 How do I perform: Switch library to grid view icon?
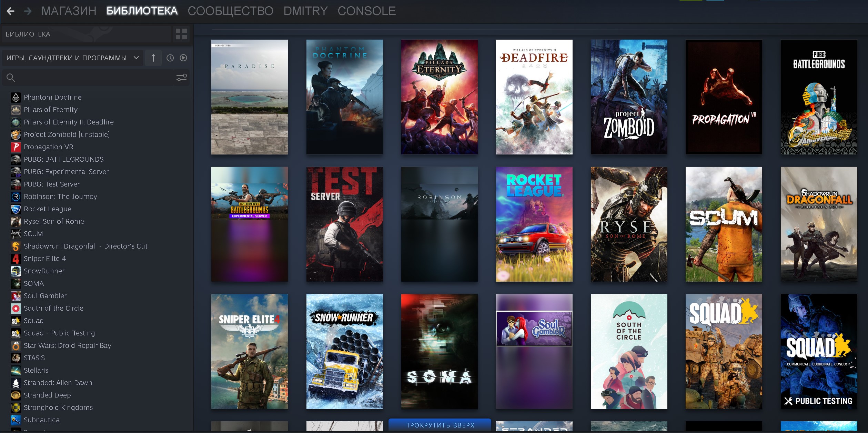[x=181, y=34]
